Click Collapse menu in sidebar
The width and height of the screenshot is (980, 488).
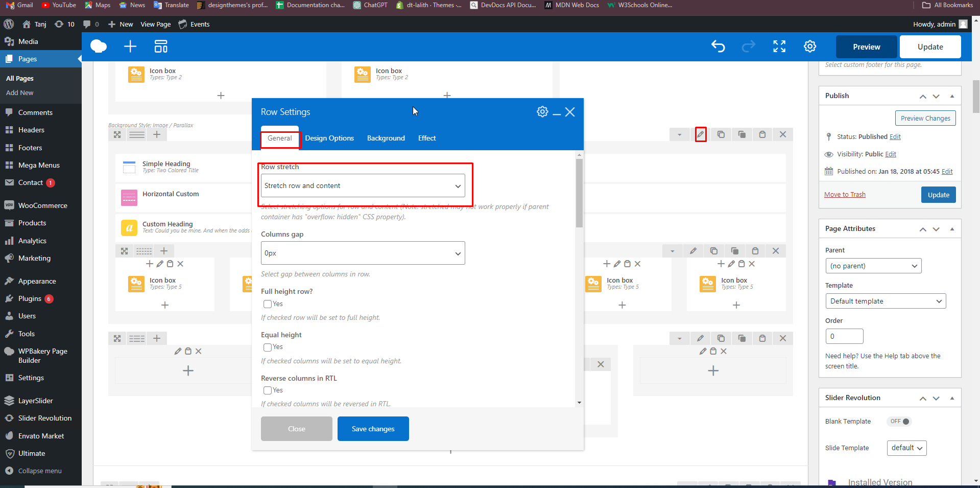41,471
